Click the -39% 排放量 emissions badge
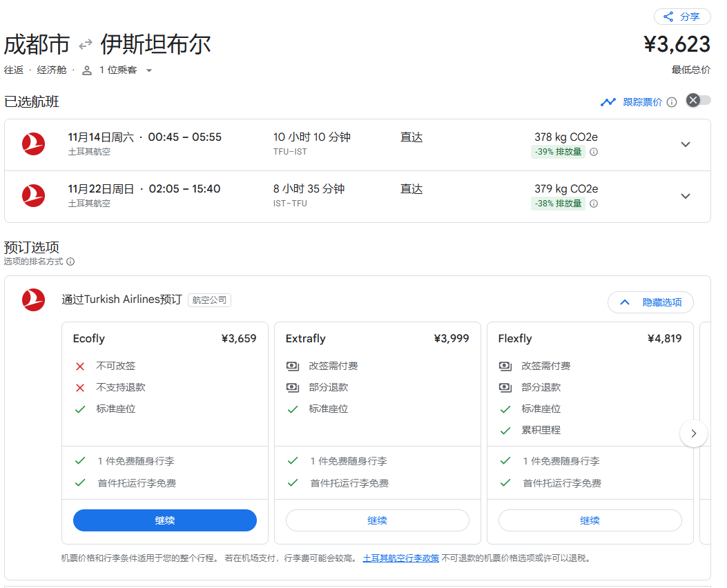The image size is (727, 588). click(559, 152)
